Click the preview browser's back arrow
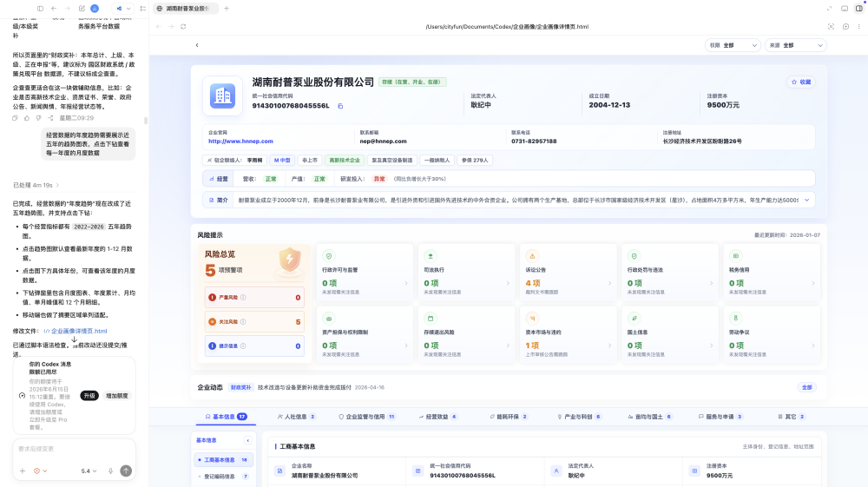The image size is (868, 487). (159, 27)
